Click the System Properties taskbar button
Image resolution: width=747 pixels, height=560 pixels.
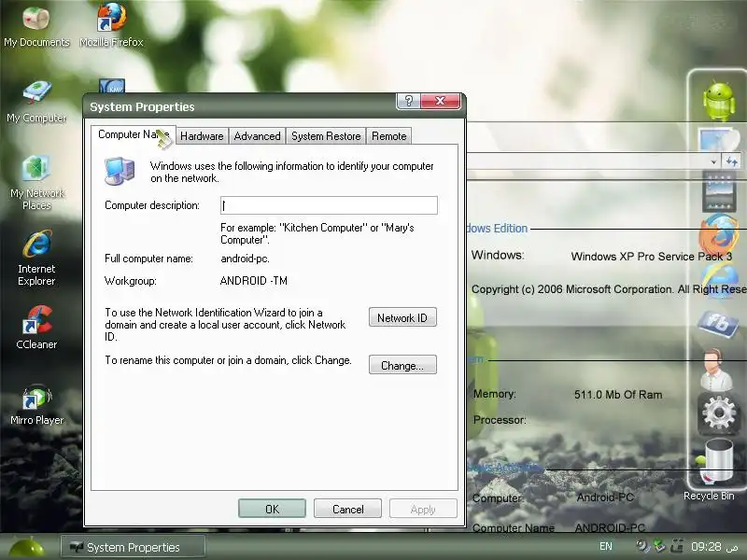(x=133, y=547)
